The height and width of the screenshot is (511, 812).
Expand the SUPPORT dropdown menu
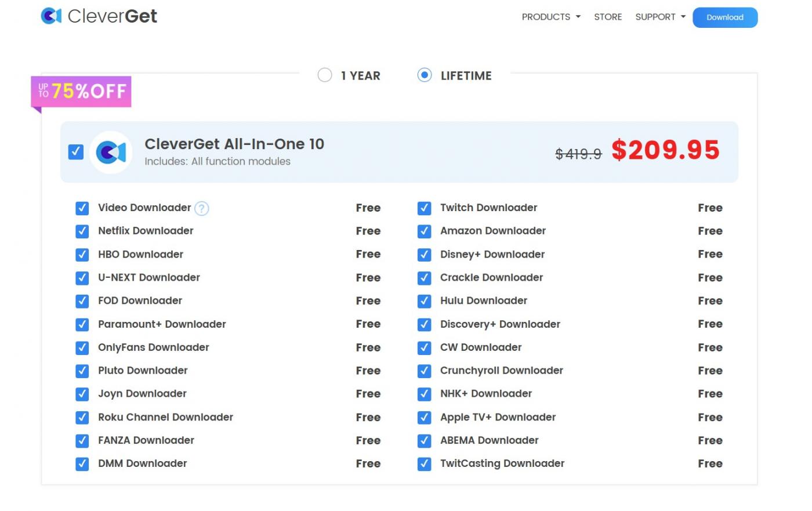point(659,17)
